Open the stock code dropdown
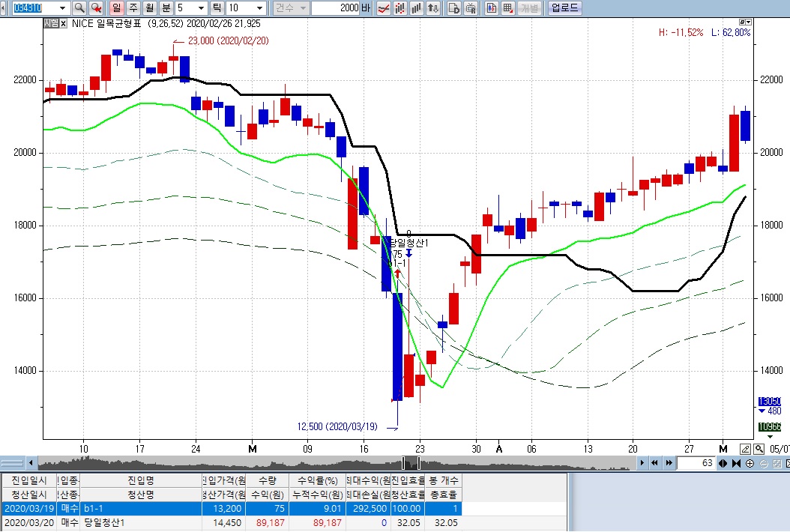This screenshot has width=790, height=532. tap(61, 8)
